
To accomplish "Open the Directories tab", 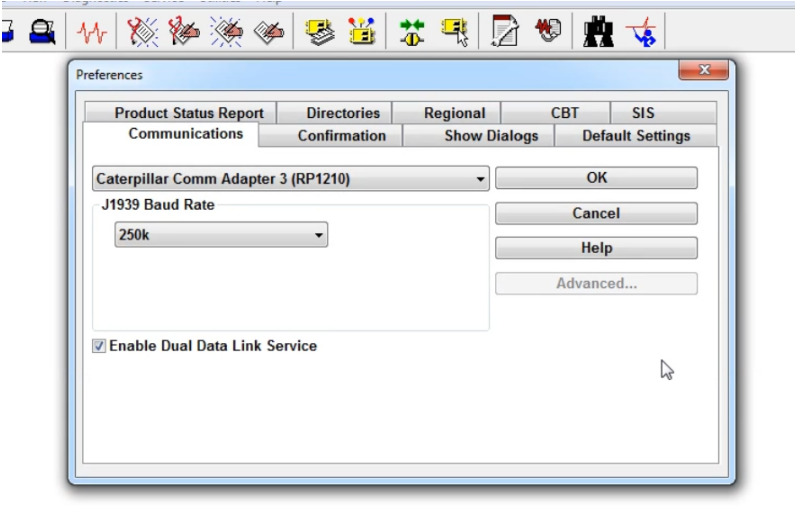I will pyautogui.click(x=343, y=113).
